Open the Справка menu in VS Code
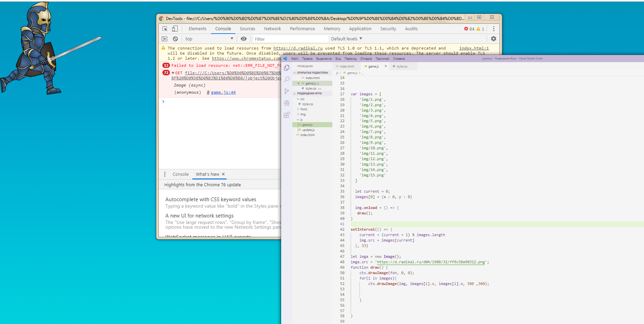 point(399,59)
